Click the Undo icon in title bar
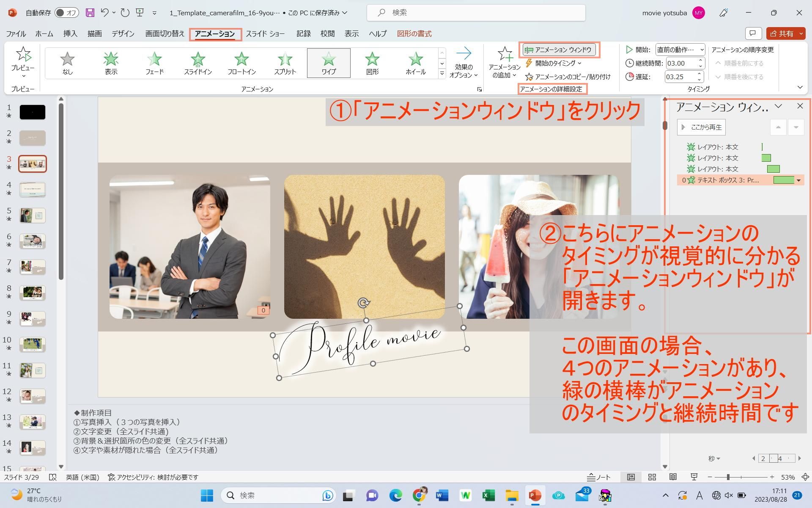This screenshot has height=508, width=812. [x=105, y=13]
